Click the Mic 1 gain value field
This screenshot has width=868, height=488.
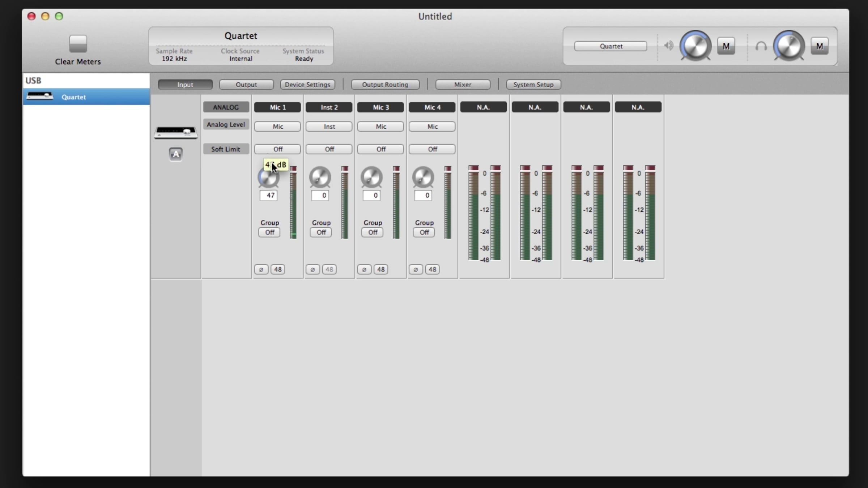click(269, 196)
